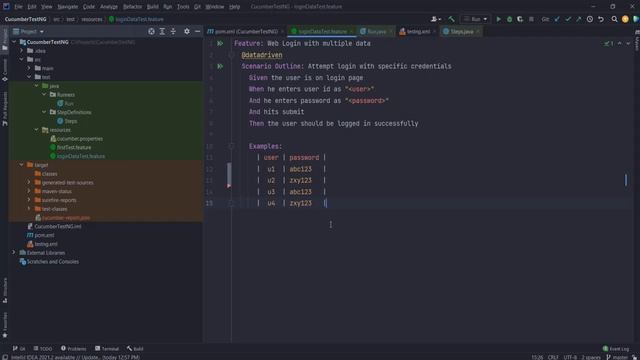
Task: Open the user account dropdown in toolbar
Action: pyautogui.click(x=436, y=19)
